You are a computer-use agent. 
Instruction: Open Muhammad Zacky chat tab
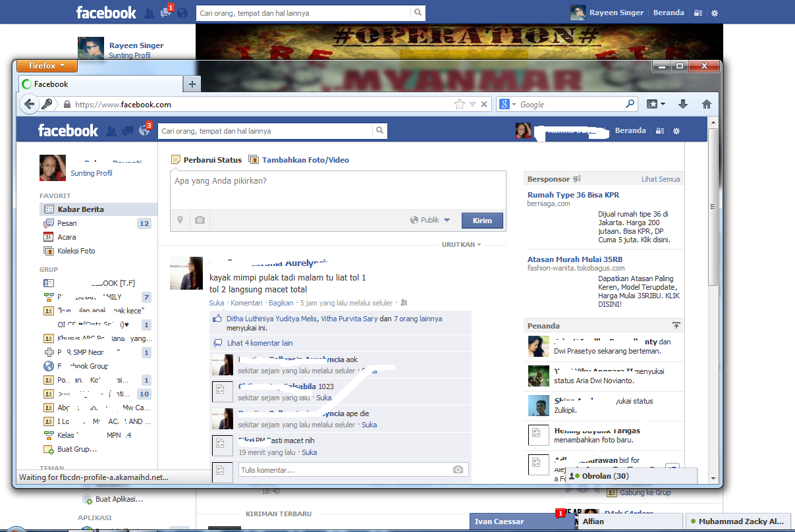[x=738, y=521]
